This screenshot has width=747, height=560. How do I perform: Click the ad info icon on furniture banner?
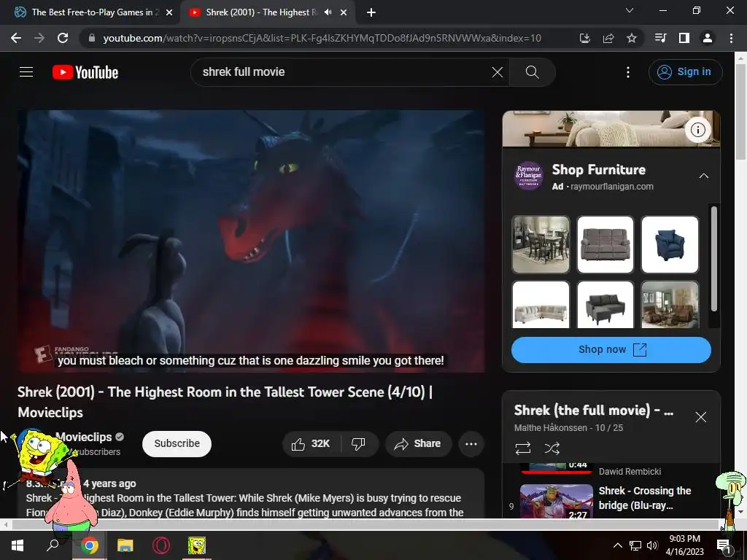(x=698, y=130)
